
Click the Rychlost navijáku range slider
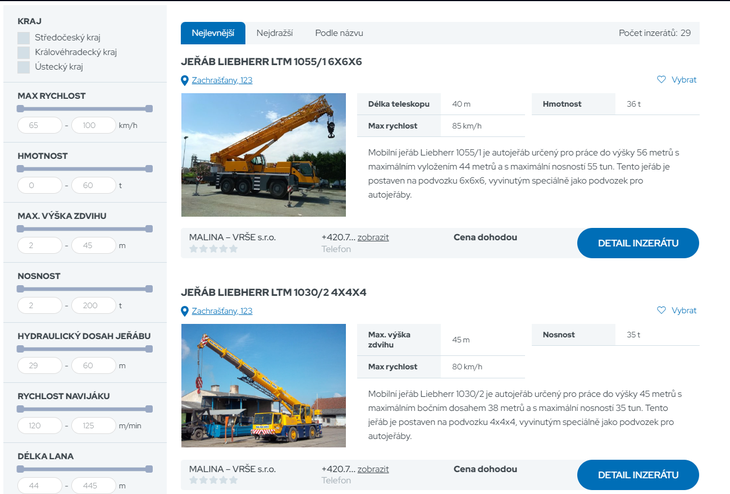pyautogui.click(x=85, y=409)
